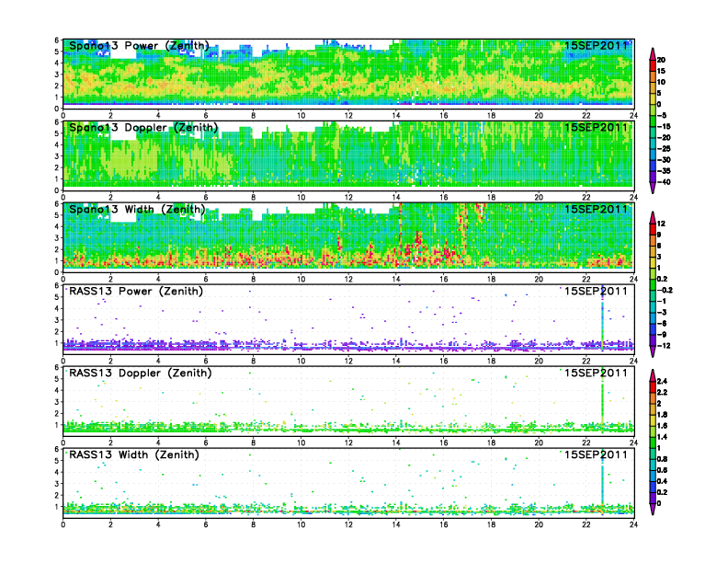
Task: Click the "1.4" label on bottom colorbar
Action: click(x=662, y=437)
